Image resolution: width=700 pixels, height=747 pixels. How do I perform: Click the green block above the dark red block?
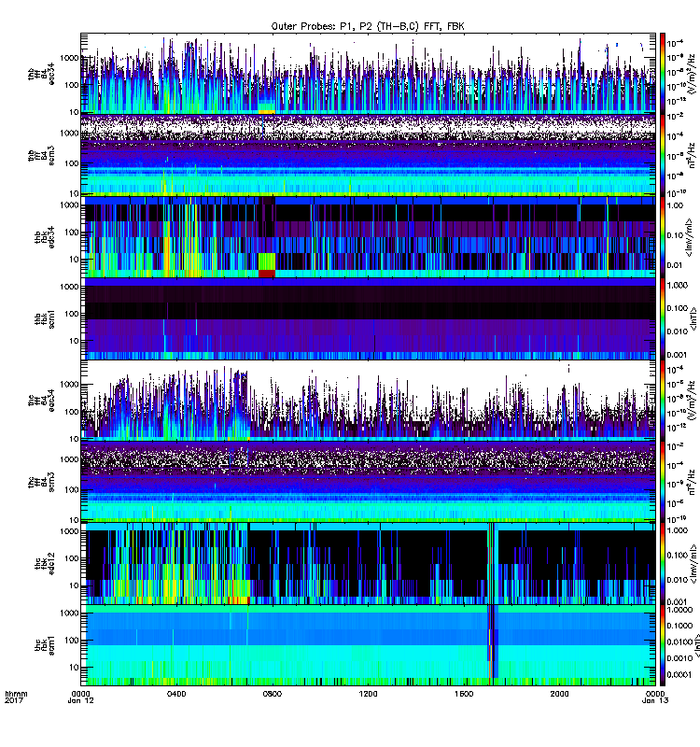[267, 261]
